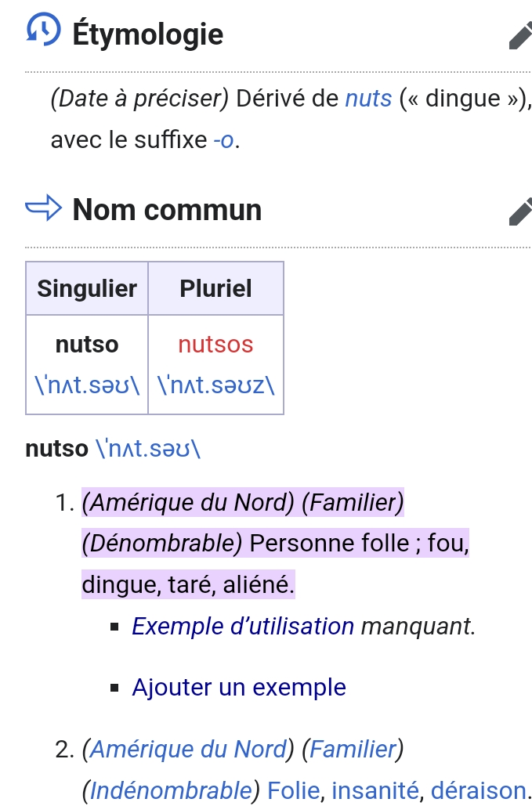The image size is (532, 806).
Task: Click the arrow icon beside Nom commun
Action: pos(43,209)
